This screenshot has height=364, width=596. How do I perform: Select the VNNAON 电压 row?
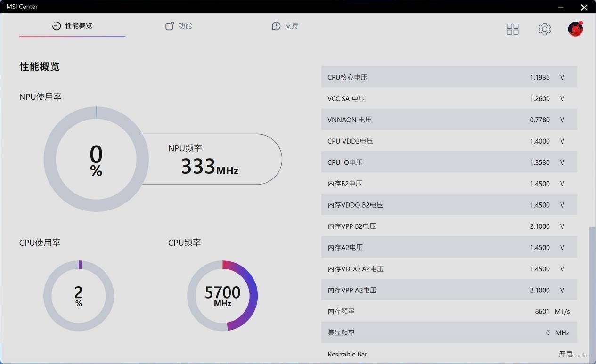pos(449,120)
